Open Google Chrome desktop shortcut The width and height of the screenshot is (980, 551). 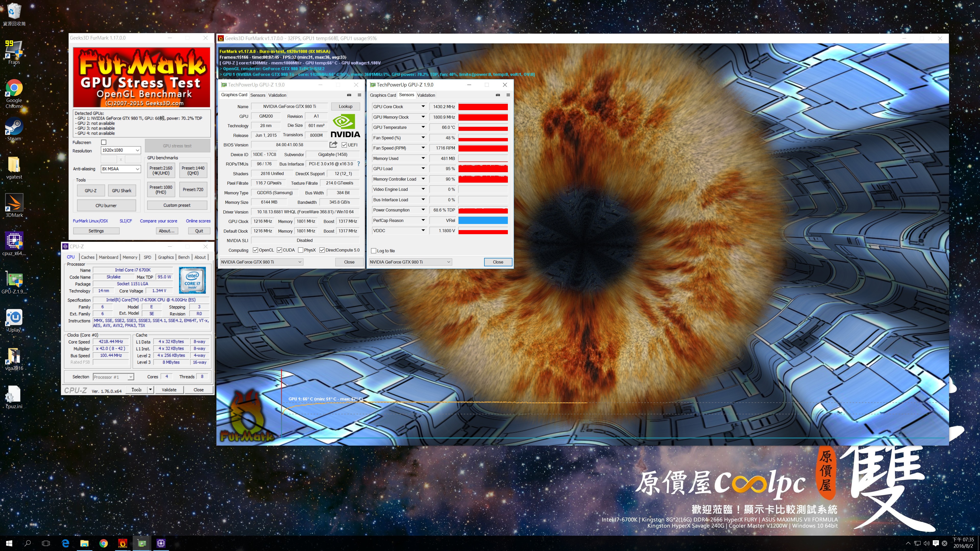coord(14,94)
